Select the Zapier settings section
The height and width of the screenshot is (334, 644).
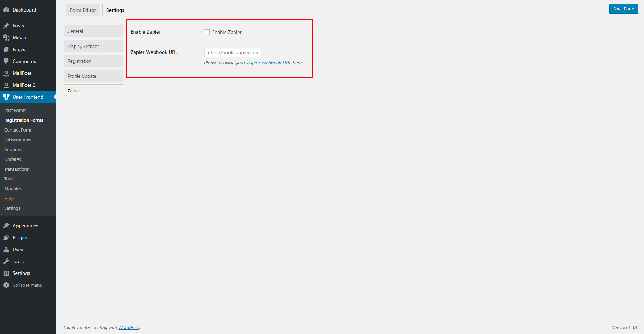[x=93, y=91]
